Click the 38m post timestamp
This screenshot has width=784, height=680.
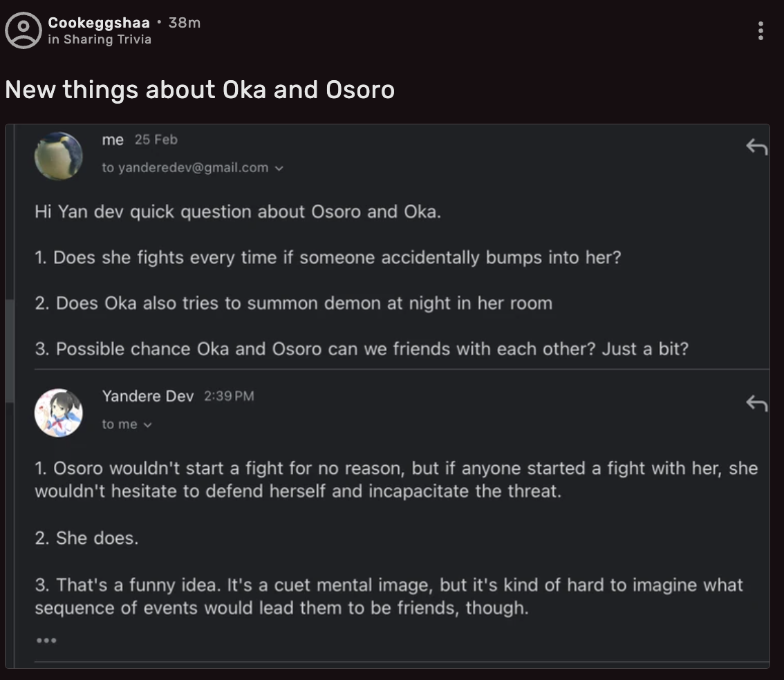(x=185, y=23)
